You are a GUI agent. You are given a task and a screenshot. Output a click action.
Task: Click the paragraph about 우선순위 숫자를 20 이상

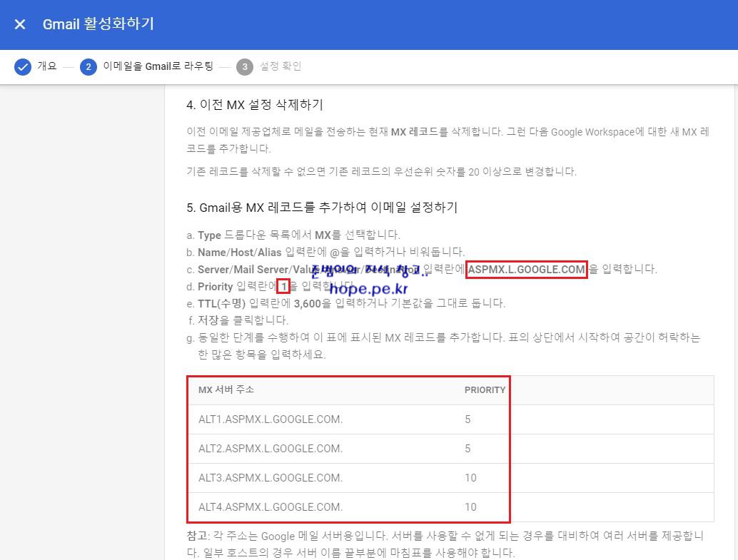pos(382,171)
